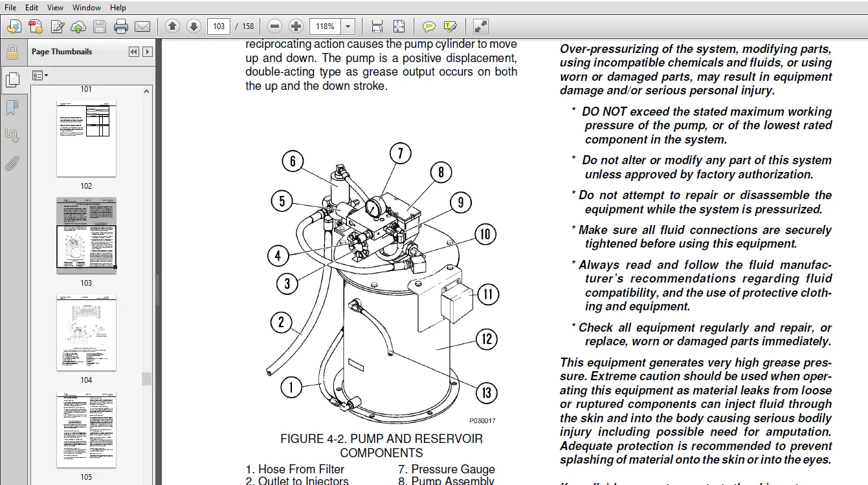Viewport: 868px width, 485px height.
Task: Select page 104 thumbnail
Action: (x=86, y=332)
